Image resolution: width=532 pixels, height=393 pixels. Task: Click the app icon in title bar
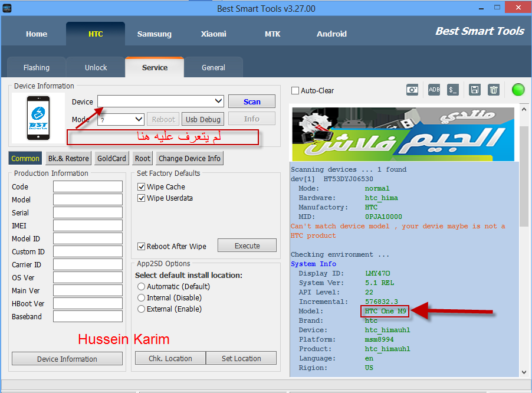click(x=7, y=8)
